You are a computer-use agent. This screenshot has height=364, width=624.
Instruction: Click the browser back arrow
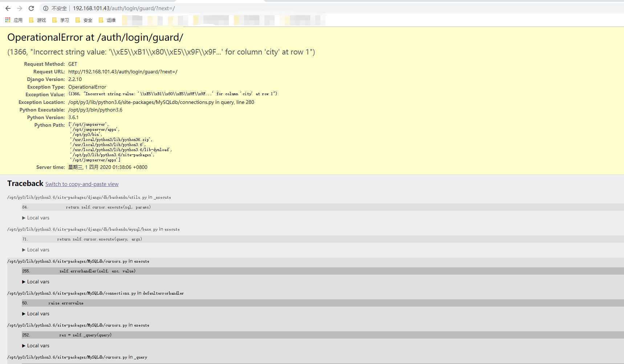pos(8,8)
